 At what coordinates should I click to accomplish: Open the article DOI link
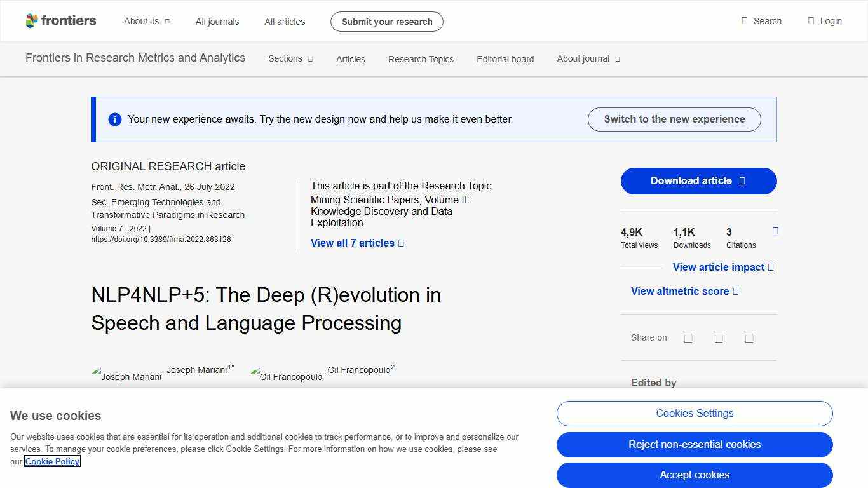(x=161, y=240)
